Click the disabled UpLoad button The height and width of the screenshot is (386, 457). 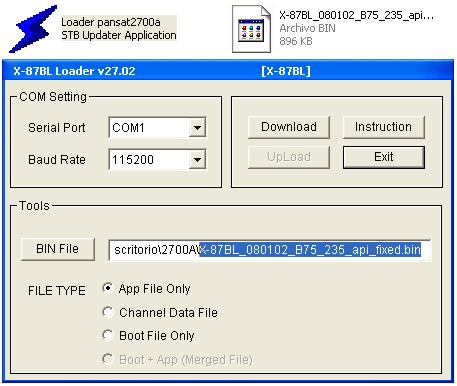[x=289, y=157]
